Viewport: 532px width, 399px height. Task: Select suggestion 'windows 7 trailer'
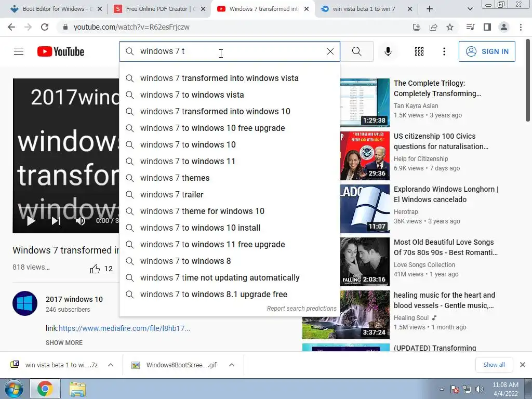[x=229, y=195]
